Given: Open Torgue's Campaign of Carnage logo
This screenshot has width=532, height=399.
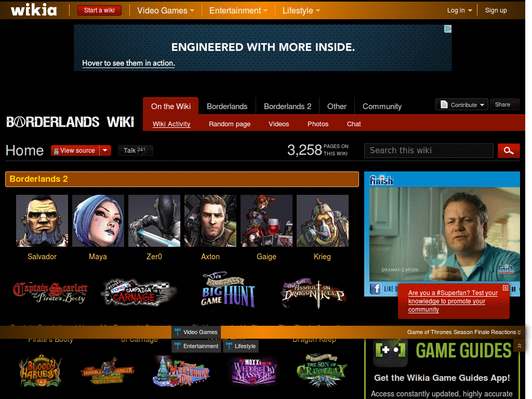Looking at the screenshot, I should coord(139,292).
